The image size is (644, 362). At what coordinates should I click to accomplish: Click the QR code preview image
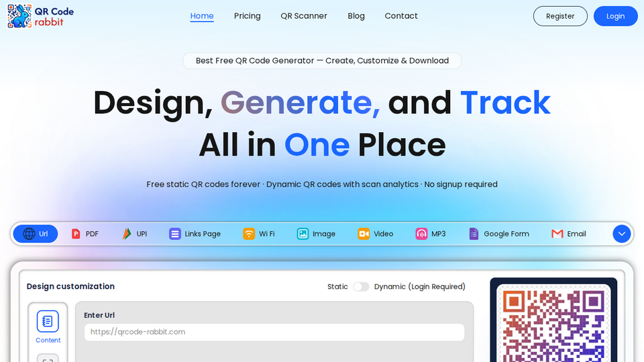[x=553, y=323]
